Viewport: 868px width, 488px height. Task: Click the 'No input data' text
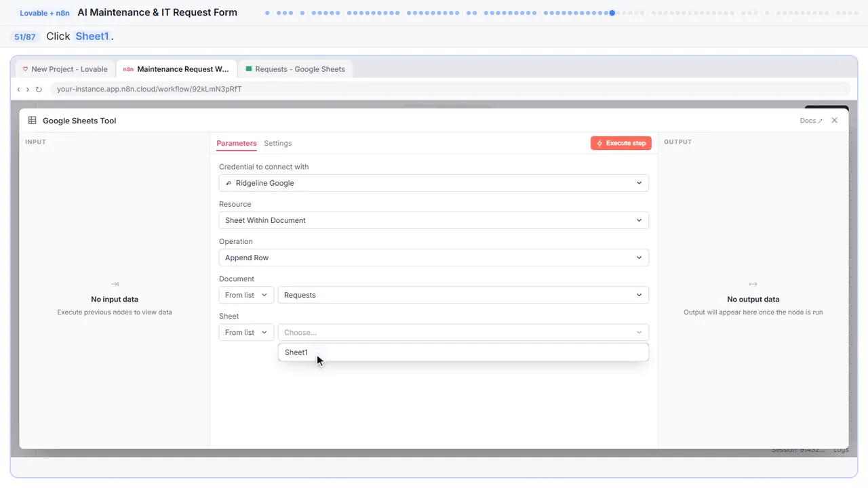coord(115,299)
